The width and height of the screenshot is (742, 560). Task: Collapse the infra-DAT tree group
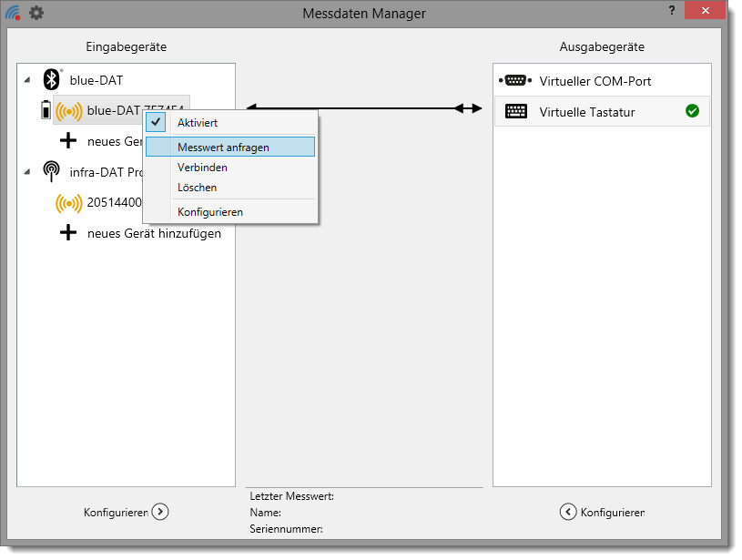pos(26,172)
